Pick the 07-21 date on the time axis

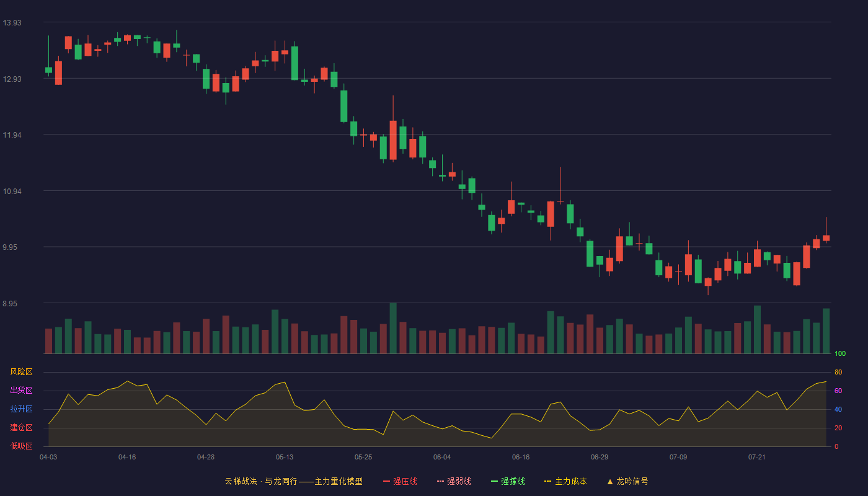click(x=757, y=457)
